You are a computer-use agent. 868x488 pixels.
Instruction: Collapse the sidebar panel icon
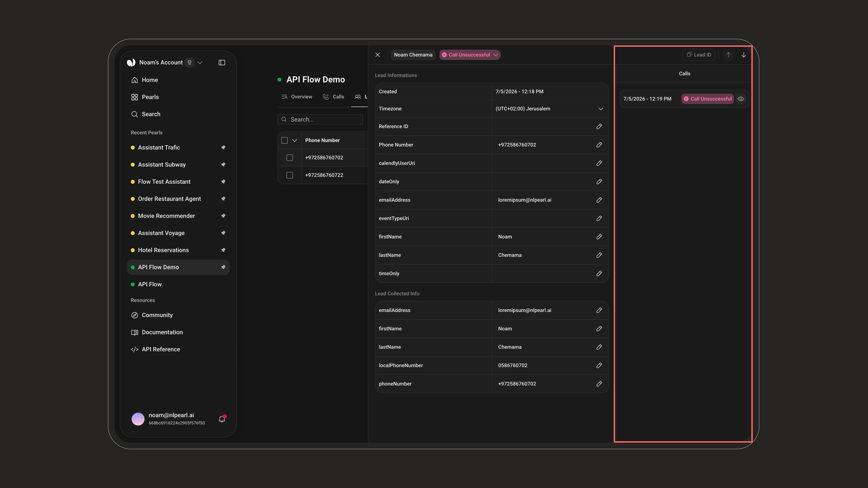222,63
